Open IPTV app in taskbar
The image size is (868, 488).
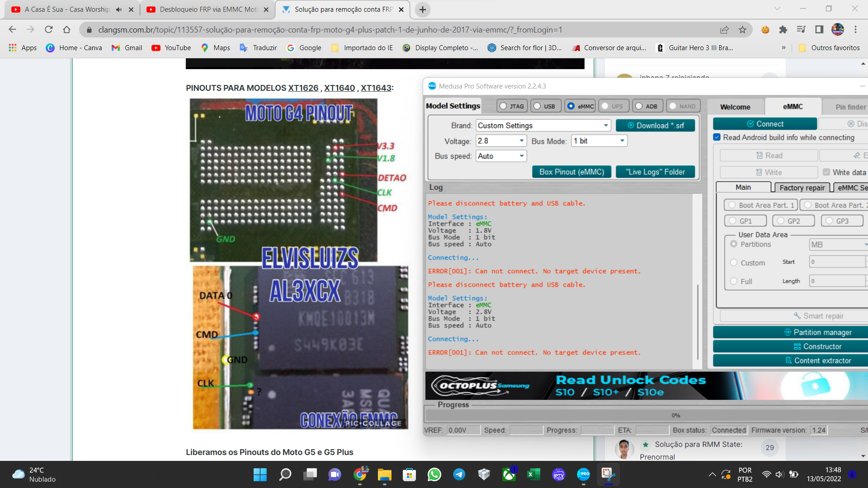pos(559,474)
